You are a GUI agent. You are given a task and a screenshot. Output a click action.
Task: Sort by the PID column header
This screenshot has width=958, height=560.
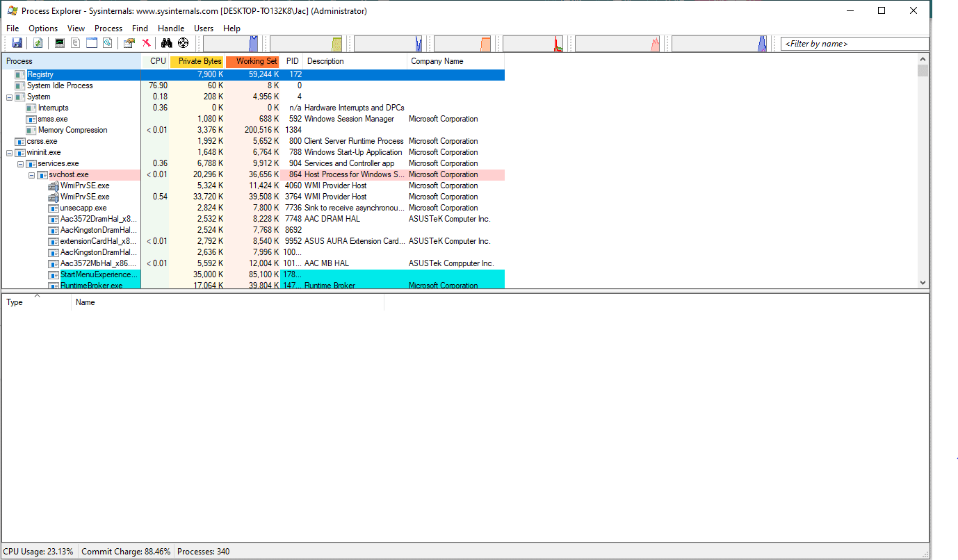click(x=292, y=61)
